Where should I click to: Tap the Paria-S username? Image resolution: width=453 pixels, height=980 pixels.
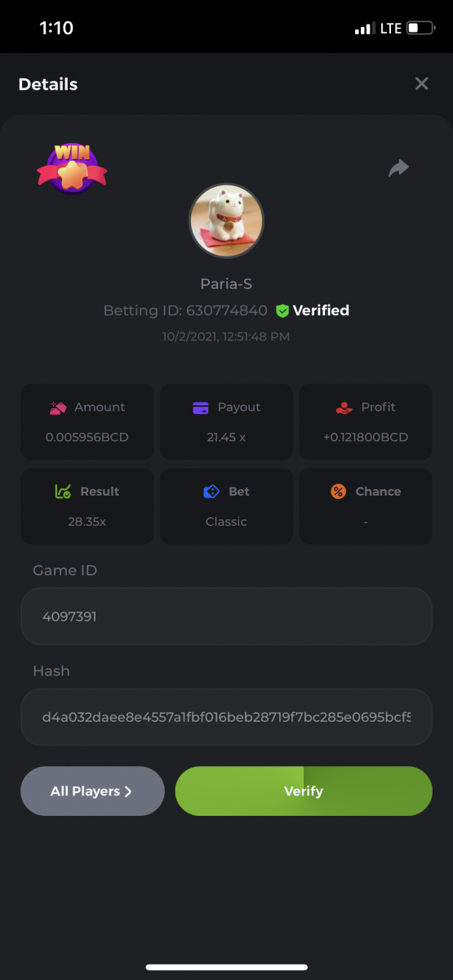point(226,283)
